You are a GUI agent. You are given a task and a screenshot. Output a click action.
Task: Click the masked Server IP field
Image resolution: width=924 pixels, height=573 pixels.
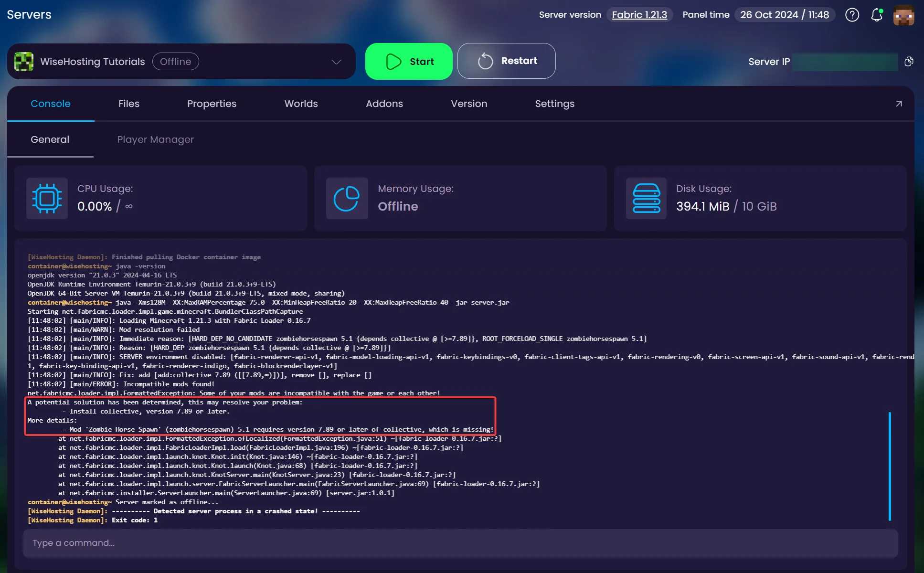point(845,62)
